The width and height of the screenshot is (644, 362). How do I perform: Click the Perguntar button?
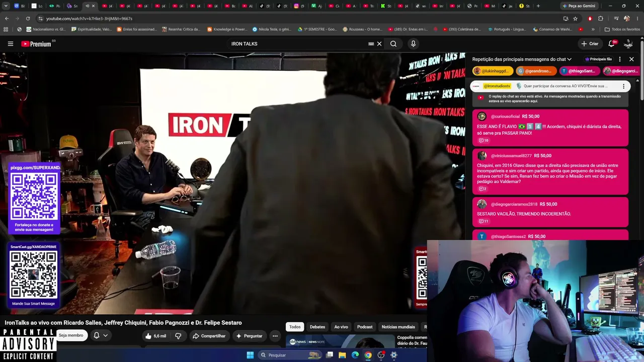pos(249,336)
